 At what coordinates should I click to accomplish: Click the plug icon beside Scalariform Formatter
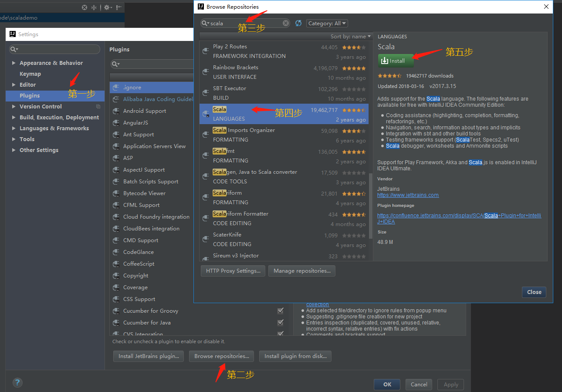click(x=206, y=218)
